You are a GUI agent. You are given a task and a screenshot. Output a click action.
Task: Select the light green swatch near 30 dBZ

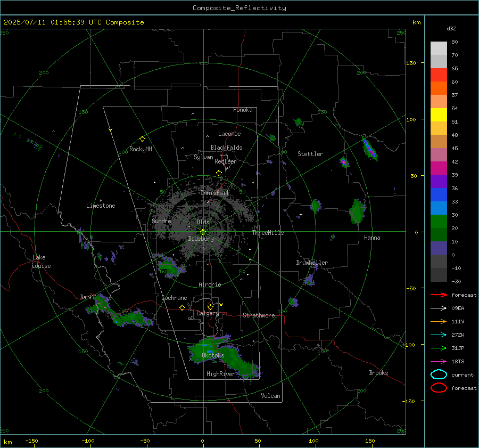coord(439,222)
